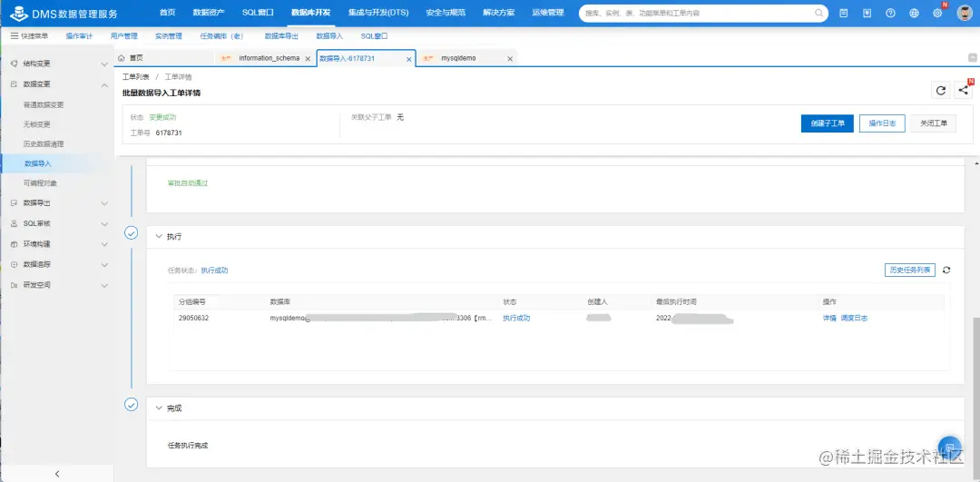Image resolution: width=980 pixels, height=482 pixels.
Task: Open 历史任务列表
Action: [910, 271]
